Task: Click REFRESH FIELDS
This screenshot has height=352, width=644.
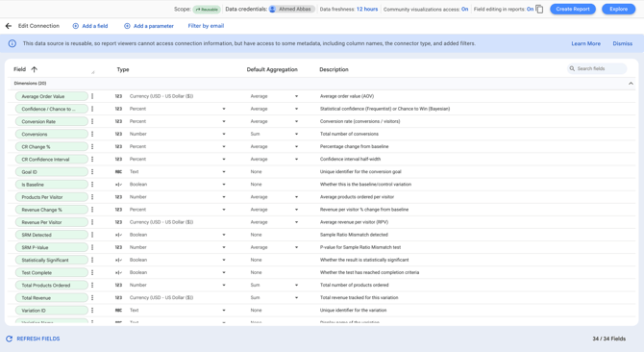Action: [38, 339]
